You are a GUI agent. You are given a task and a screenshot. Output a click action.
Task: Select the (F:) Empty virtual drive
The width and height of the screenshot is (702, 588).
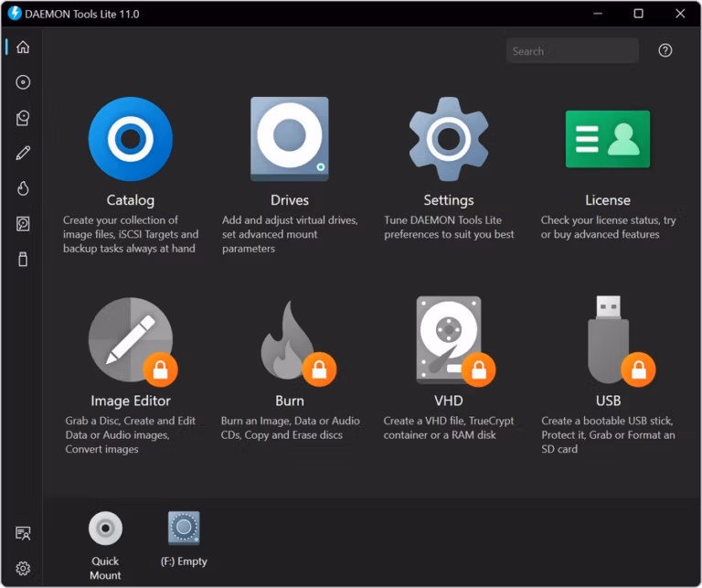[184, 529]
